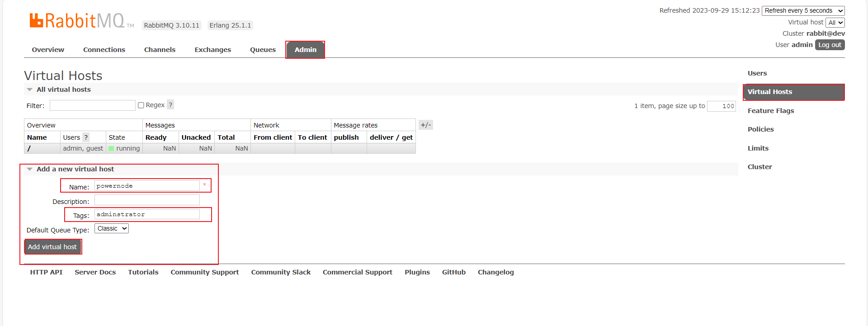This screenshot has width=868, height=326.
Task: Go to the Connections tab
Action: point(104,50)
